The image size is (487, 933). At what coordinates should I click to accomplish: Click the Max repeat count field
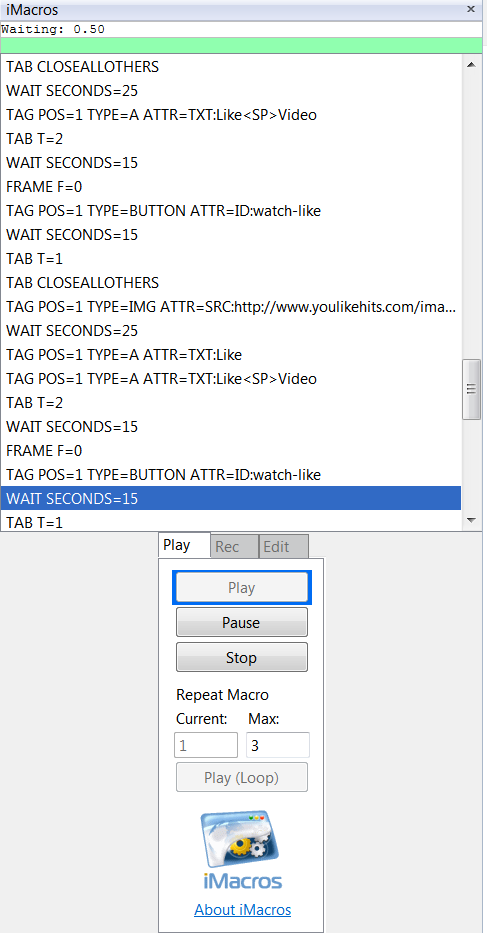(278, 745)
